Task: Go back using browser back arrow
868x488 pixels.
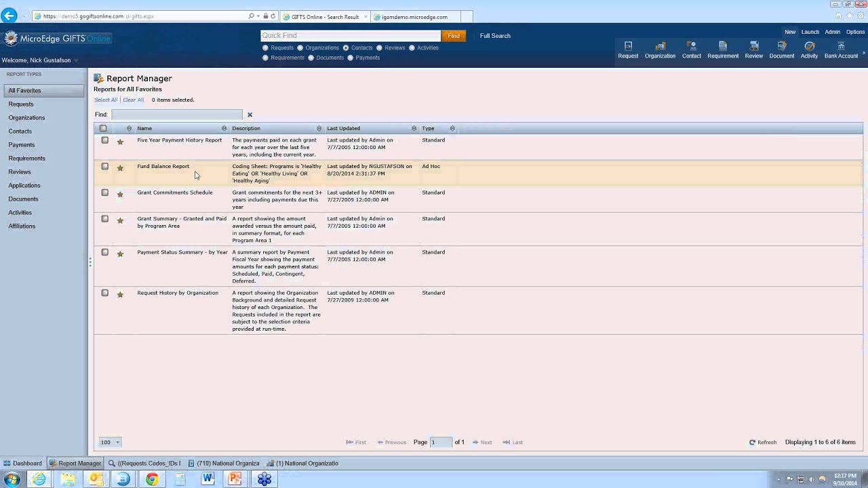Action: tap(9, 16)
